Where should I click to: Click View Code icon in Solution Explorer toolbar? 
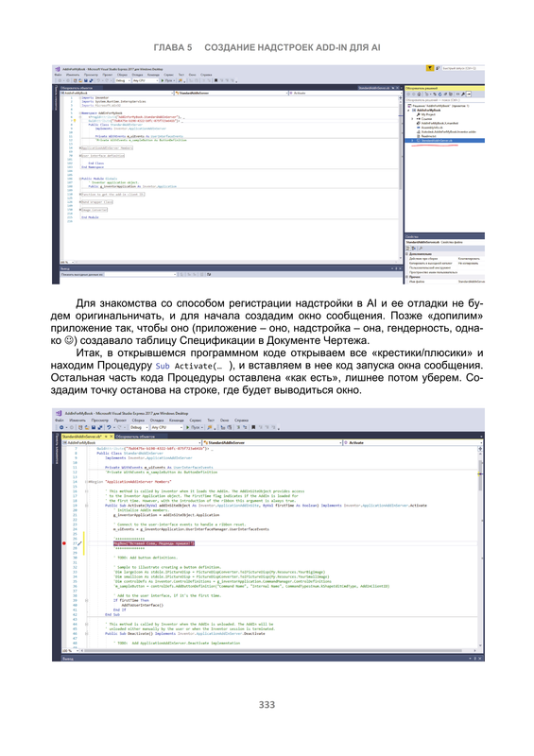456,94
